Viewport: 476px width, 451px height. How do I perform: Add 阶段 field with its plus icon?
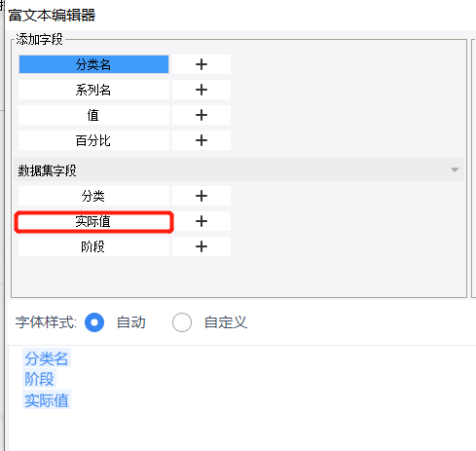(201, 246)
